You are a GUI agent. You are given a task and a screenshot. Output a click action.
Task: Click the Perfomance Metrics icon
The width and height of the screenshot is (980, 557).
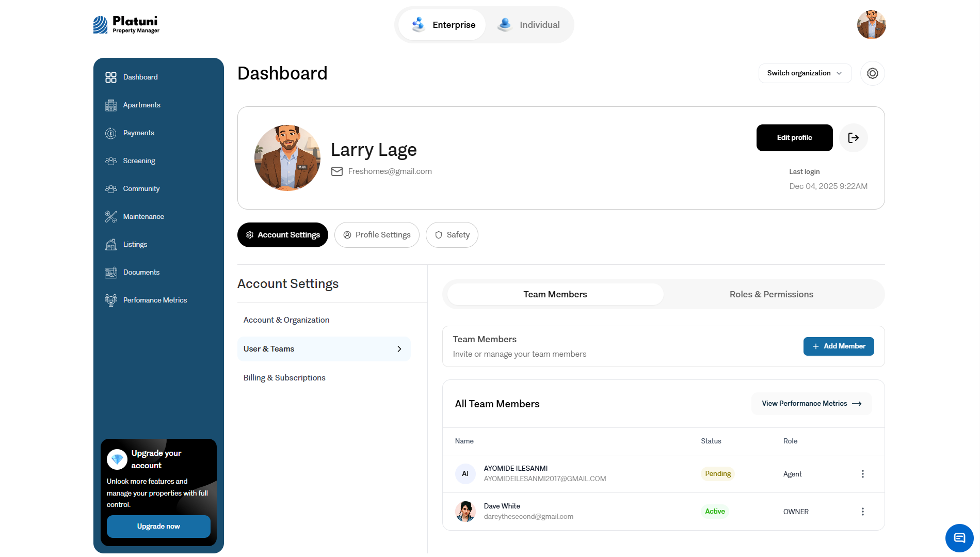click(111, 300)
